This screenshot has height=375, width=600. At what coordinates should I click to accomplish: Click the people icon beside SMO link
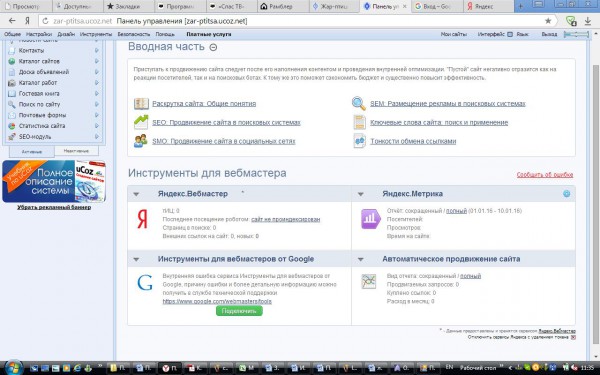(x=141, y=141)
